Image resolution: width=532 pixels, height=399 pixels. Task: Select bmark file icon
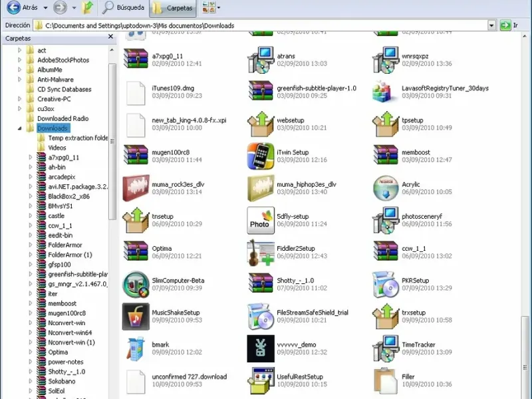tap(136, 348)
